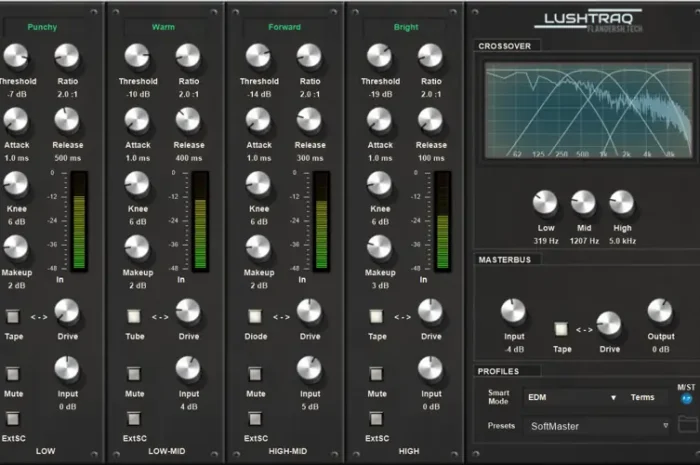Image resolution: width=700 pixels, height=465 pixels.
Task: Click the LOW band Drive knob
Action: pyautogui.click(x=67, y=311)
